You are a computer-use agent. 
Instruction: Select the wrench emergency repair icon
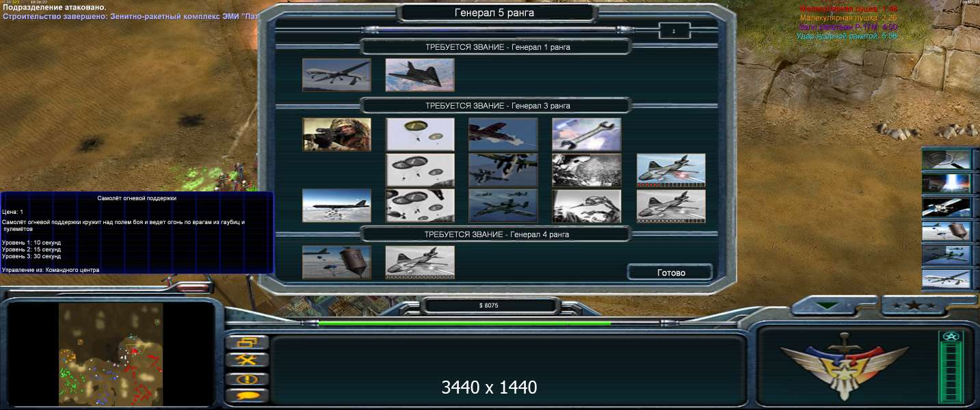pyautogui.click(x=587, y=135)
